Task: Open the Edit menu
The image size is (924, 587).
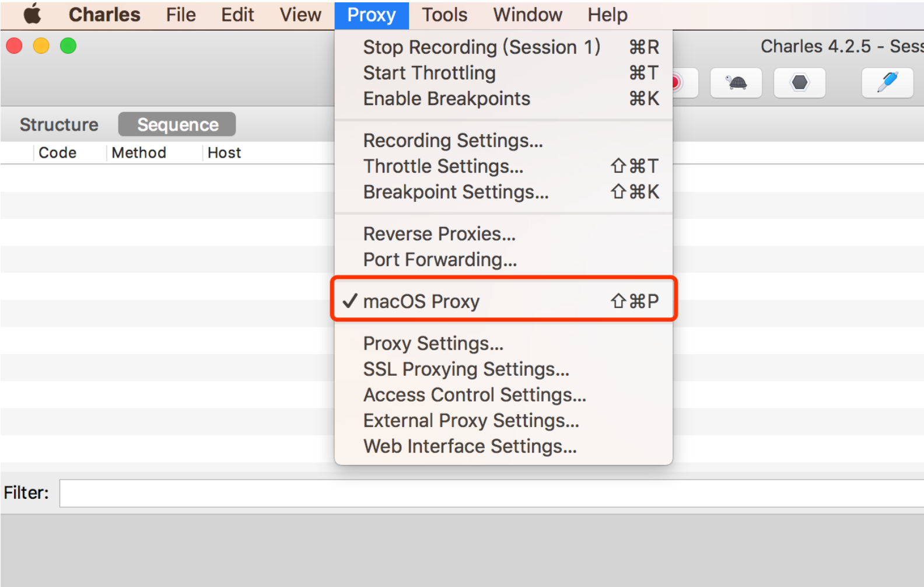Action: point(237,15)
